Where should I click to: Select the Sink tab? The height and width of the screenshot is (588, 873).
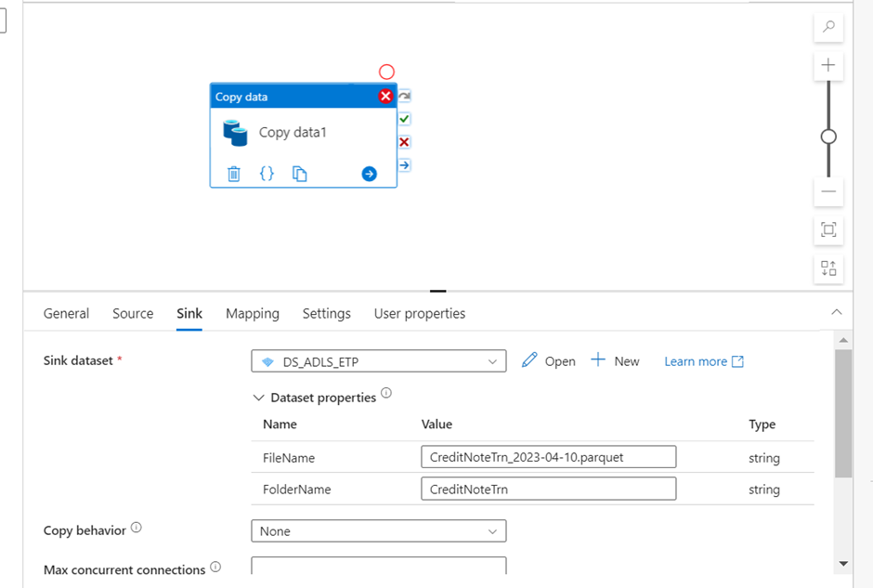point(189,313)
